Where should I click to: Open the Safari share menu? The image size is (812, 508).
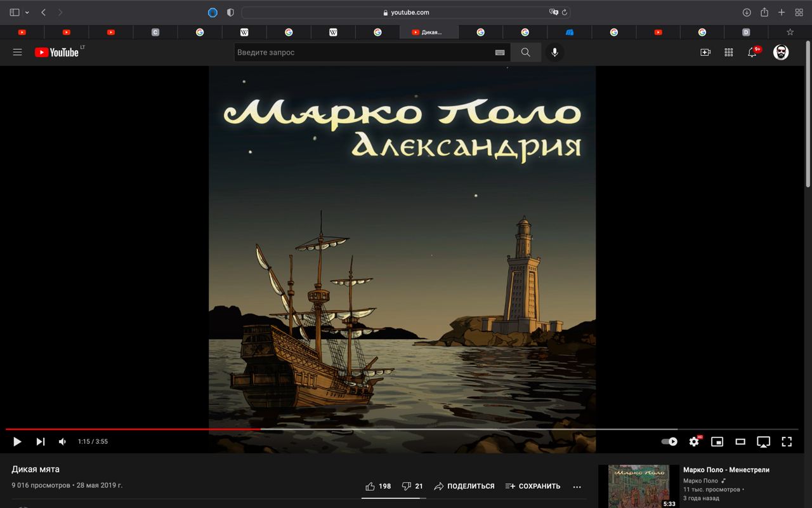click(764, 12)
